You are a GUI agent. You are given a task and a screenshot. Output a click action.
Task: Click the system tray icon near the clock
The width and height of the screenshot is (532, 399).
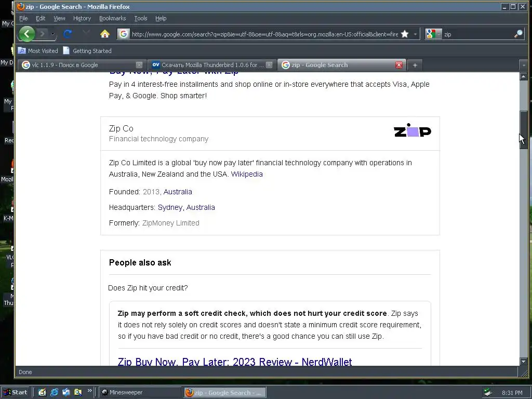click(x=488, y=393)
